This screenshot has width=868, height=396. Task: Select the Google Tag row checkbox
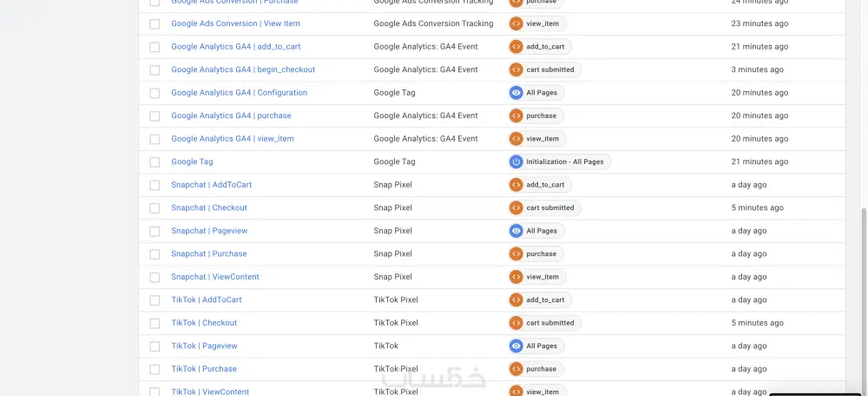[155, 162]
